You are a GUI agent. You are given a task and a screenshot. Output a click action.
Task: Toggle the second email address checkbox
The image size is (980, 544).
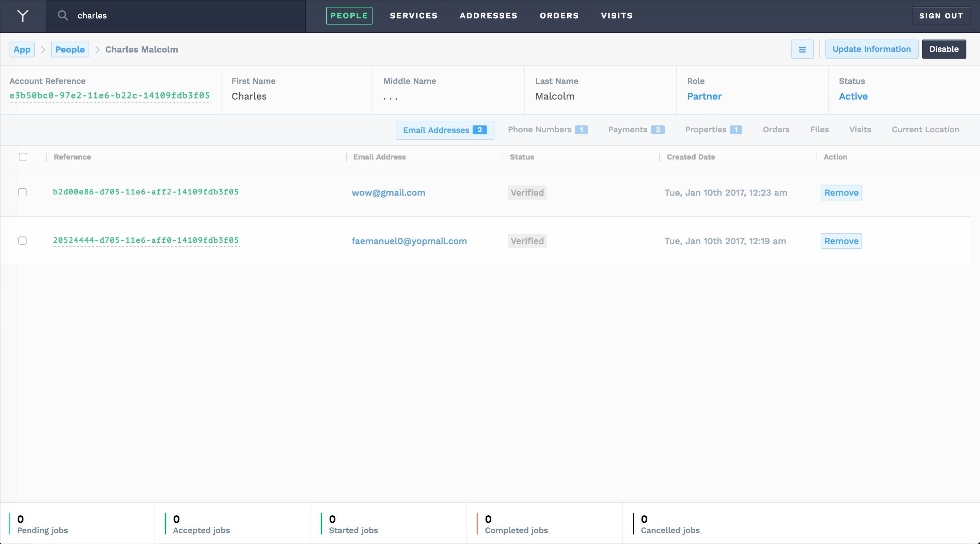pos(22,241)
